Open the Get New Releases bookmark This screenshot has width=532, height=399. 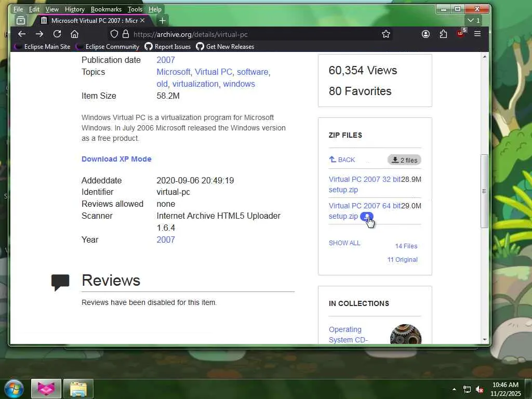[225, 47]
